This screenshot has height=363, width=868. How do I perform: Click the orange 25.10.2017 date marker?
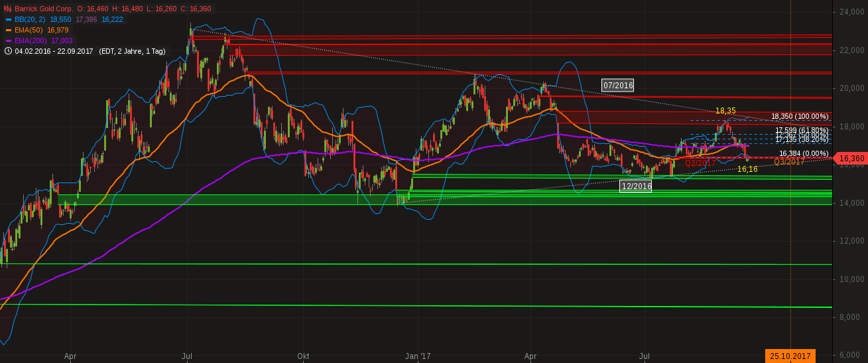[x=790, y=356]
